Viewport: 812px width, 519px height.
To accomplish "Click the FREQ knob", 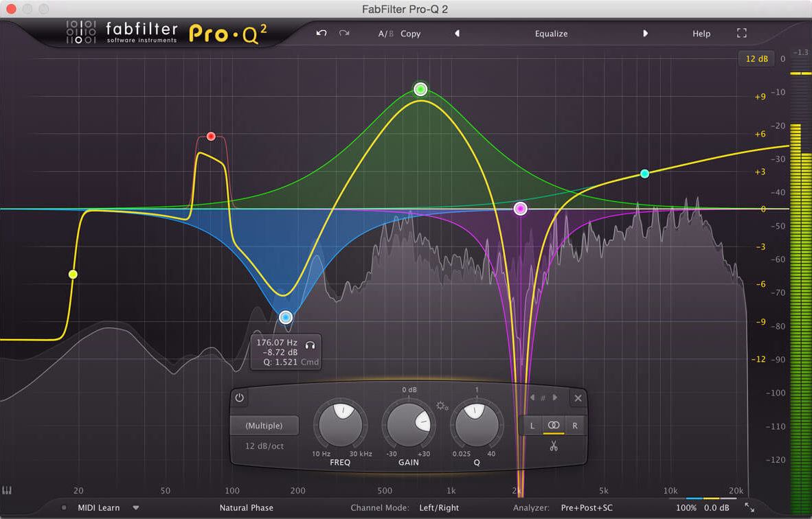I will 341,424.
